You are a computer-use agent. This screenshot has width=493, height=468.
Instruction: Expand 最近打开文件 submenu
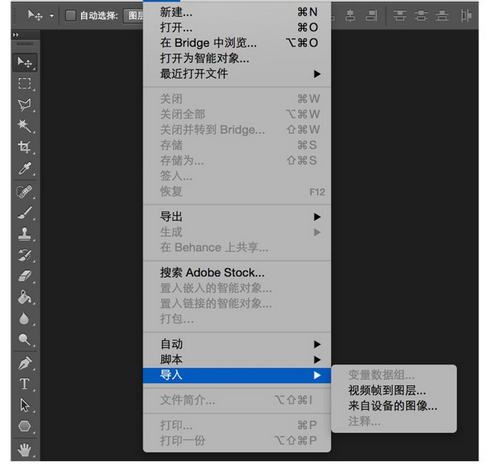pos(237,74)
